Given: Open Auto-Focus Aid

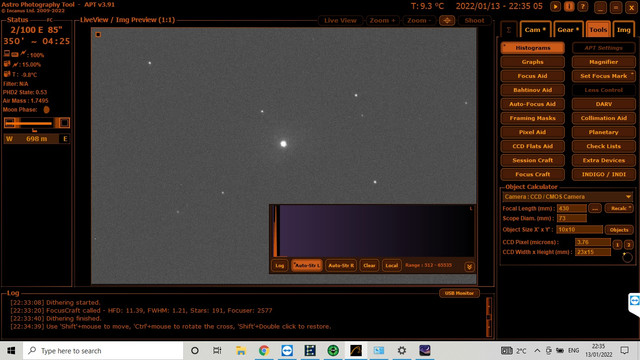Looking at the screenshot, I should pos(533,104).
